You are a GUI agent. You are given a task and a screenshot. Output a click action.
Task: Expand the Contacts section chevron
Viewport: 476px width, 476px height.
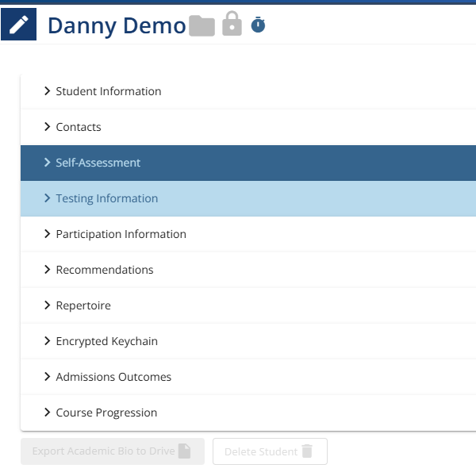click(x=47, y=127)
